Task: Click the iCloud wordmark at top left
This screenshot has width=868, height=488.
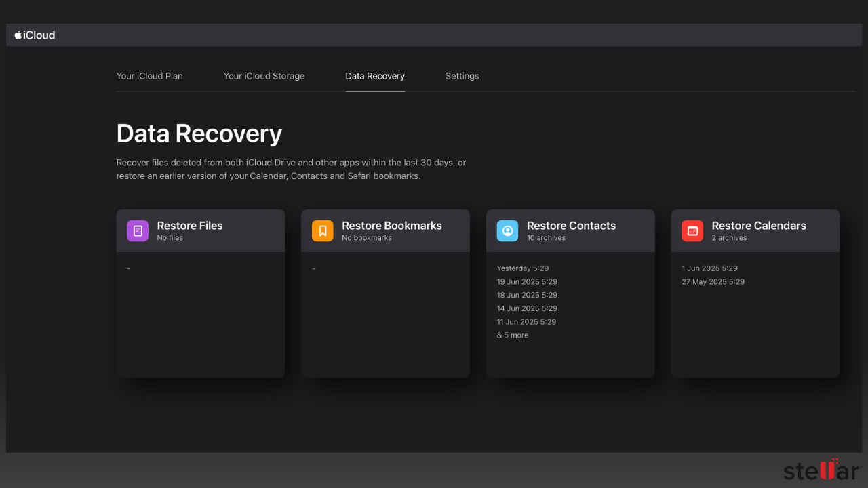Action: pyautogui.click(x=39, y=35)
